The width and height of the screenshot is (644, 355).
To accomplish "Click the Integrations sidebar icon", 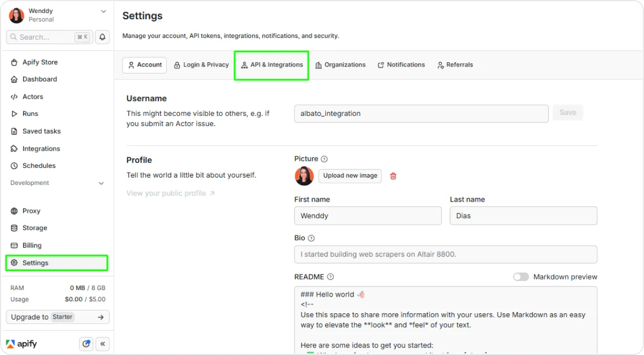I will click(14, 149).
